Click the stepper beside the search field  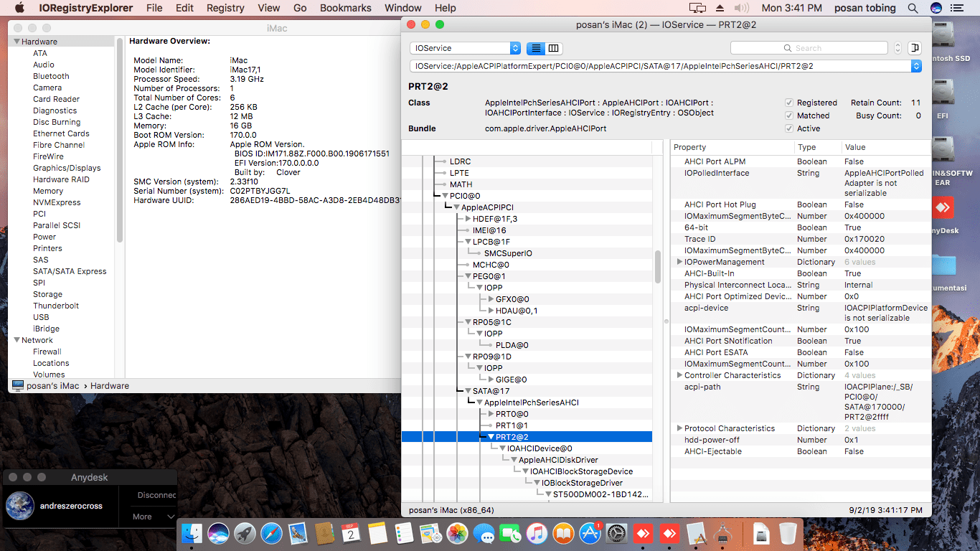point(897,48)
